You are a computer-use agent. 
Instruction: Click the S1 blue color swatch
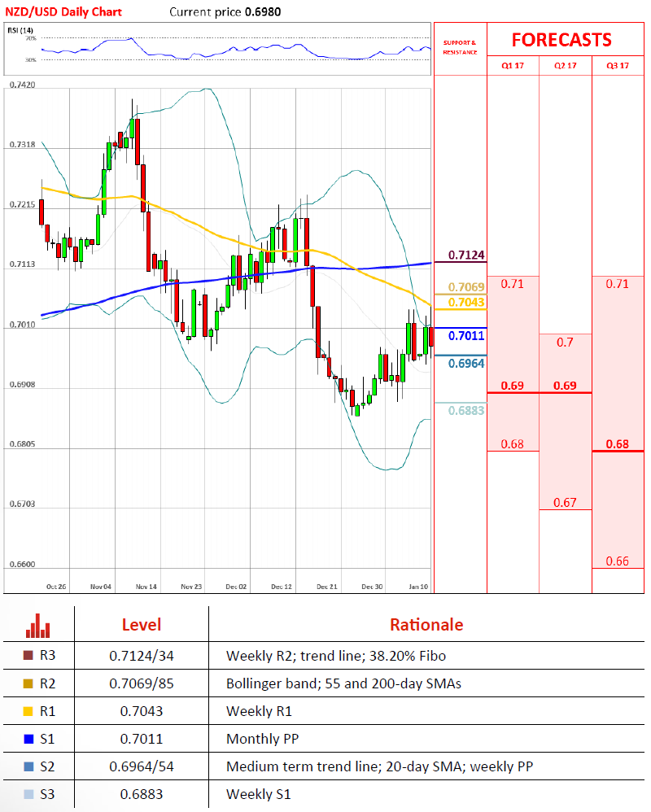(x=28, y=739)
